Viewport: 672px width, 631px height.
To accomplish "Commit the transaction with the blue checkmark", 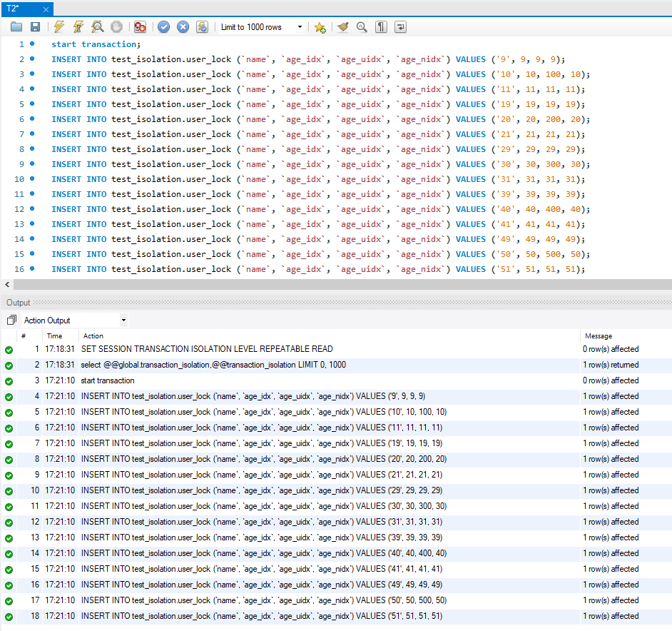I will pyautogui.click(x=163, y=27).
